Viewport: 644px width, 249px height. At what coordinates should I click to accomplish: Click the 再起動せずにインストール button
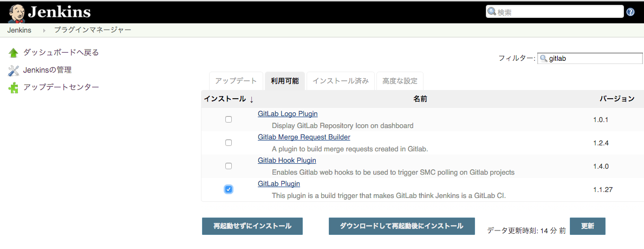tap(252, 226)
